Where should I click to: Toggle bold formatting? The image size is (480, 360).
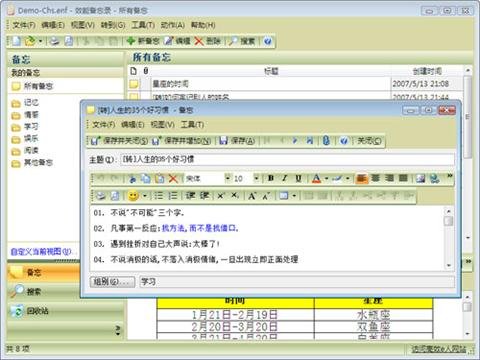[271, 179]
